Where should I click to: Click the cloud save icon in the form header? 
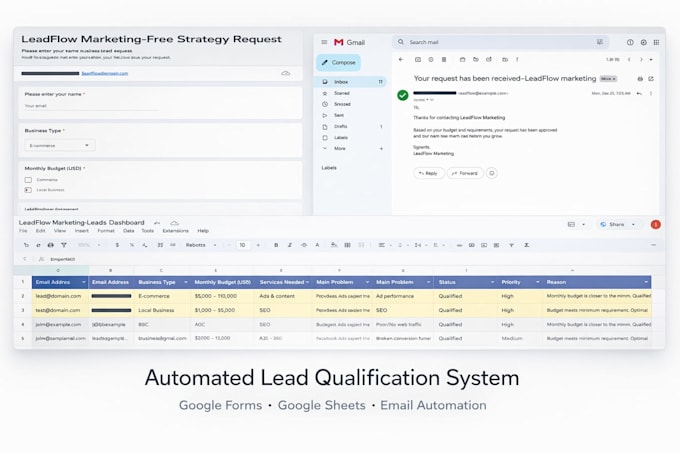click(x=285, y=73)
